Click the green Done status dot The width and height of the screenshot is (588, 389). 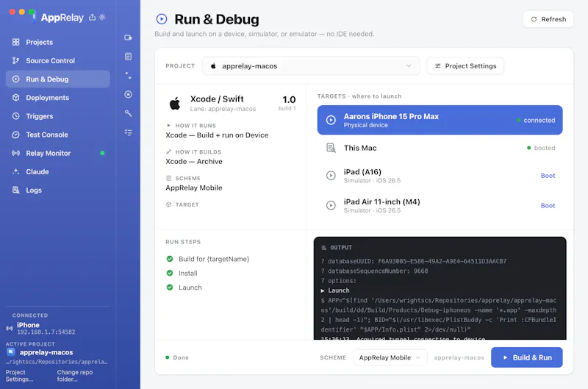(x=168, y=357)
